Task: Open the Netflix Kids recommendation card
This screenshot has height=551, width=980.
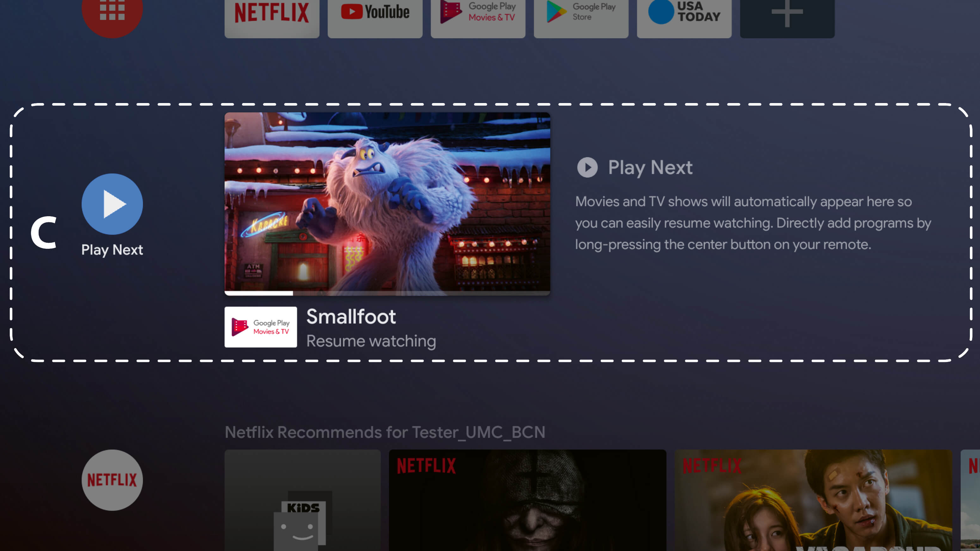Action: [x=302, y=500]
